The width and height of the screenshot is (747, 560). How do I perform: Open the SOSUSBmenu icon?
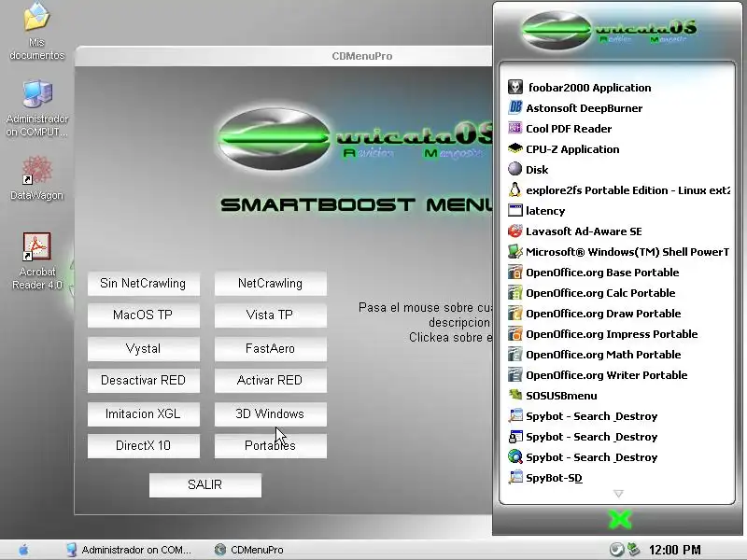pos(515,395)
